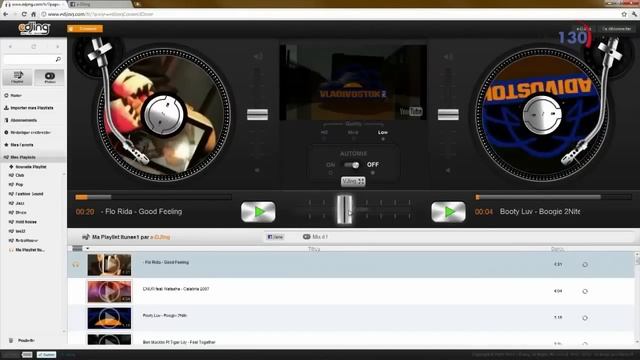Click the Facebook J'aime button

point(275,237)
